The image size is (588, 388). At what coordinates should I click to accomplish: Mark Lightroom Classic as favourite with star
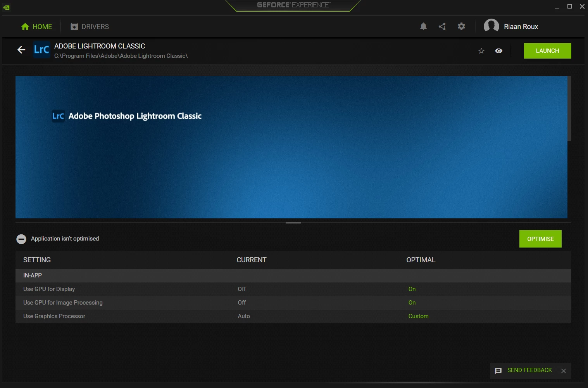[x=481, y=51]
